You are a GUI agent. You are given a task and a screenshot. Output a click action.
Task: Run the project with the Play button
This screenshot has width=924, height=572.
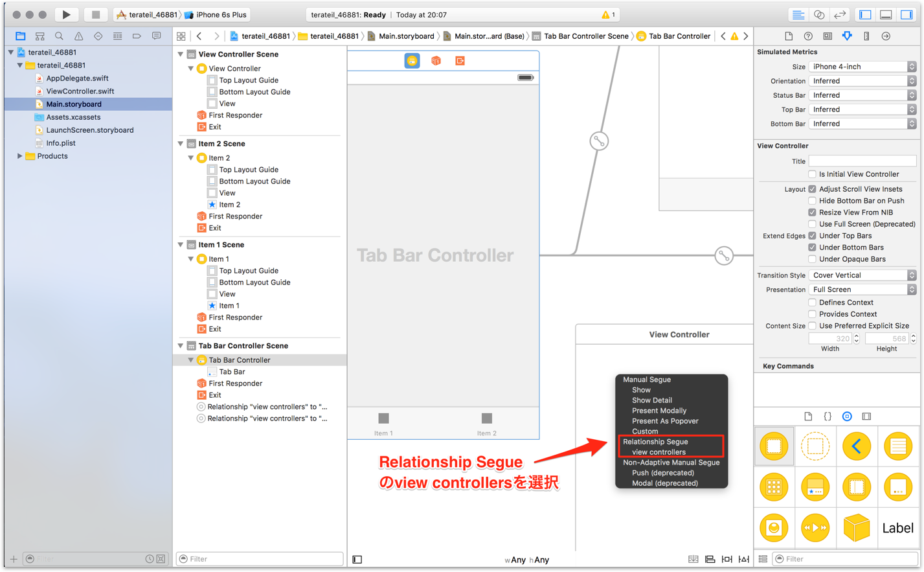pos(66,14)
